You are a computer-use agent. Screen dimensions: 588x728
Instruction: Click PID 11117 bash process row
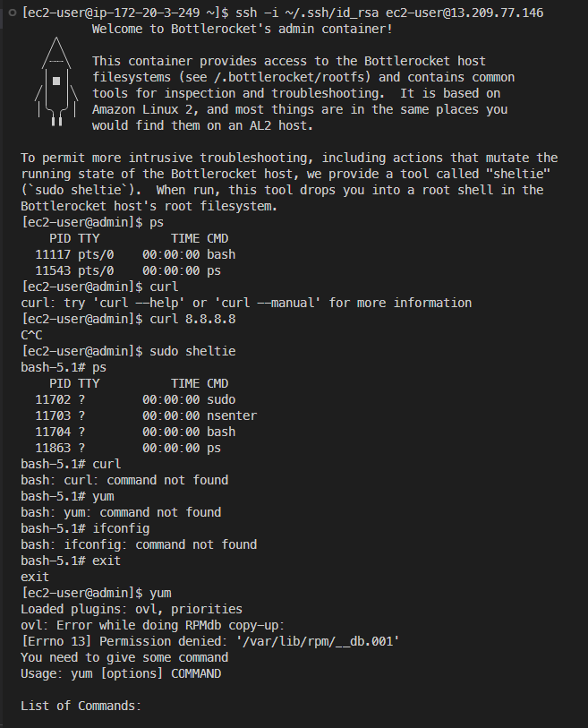point(135,254)
